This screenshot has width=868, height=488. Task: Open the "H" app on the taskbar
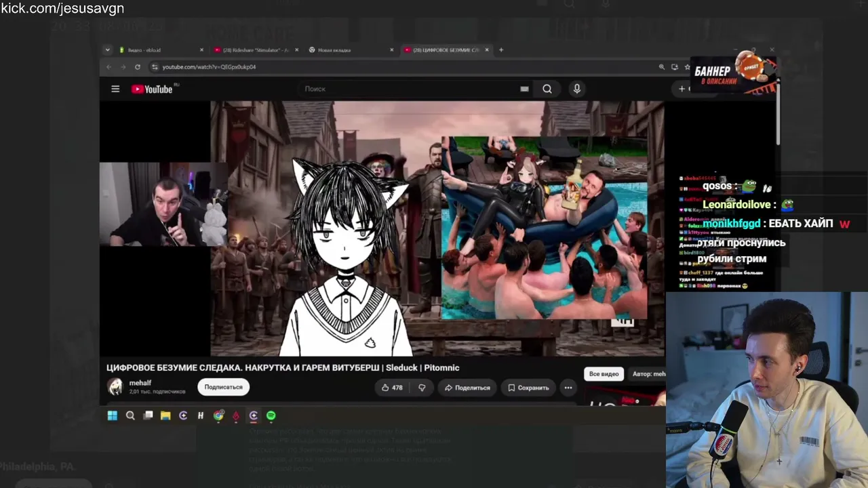click(201, 415)
